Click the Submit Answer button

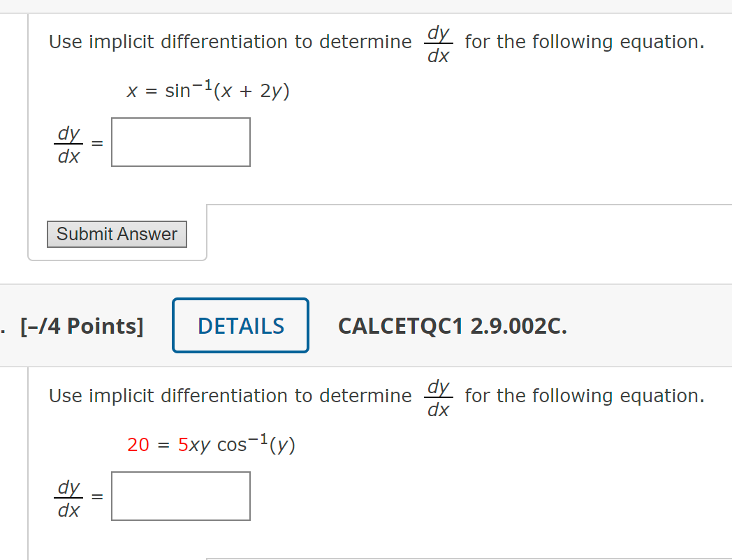point(116,234)
